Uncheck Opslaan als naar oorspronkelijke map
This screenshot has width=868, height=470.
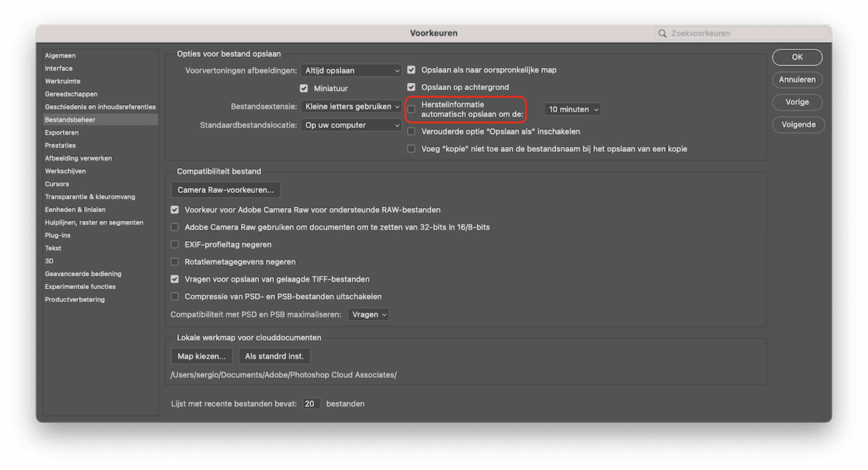point(411,70)
